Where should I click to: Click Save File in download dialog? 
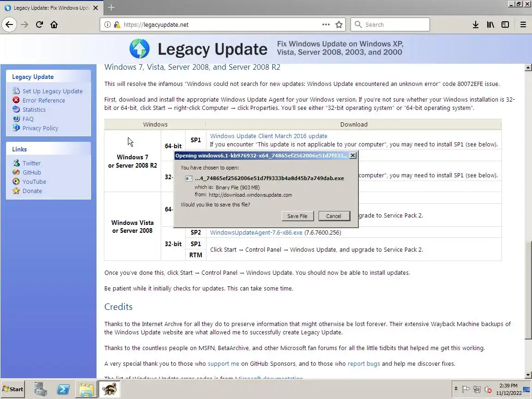(297, 216)
